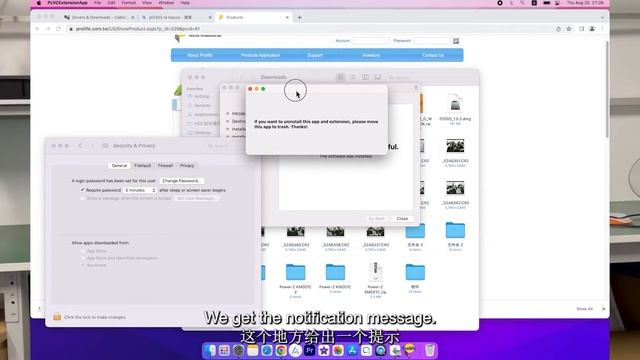Click the browser address bar

click(x=308, y=29)
